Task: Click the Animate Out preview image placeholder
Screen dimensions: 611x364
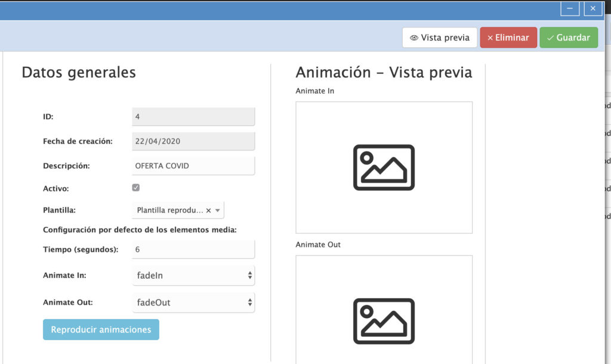Action: tap(384, 321)
